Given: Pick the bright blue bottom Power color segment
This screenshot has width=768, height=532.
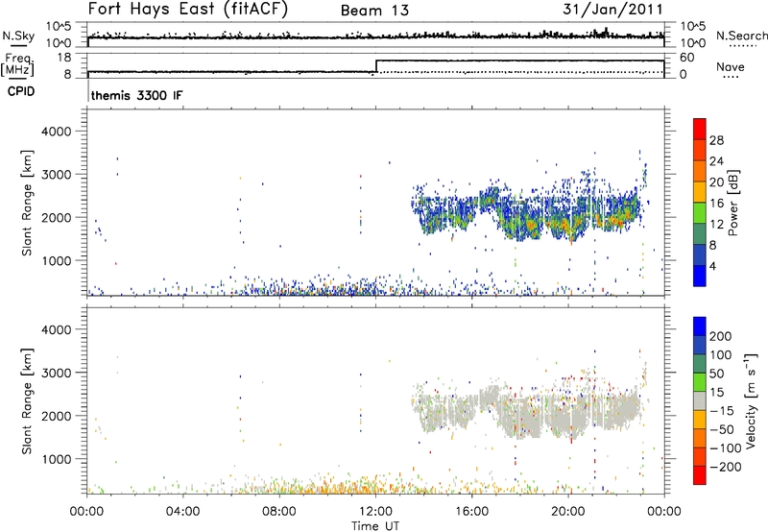Looking at the screenshot, I should (700, 276).
